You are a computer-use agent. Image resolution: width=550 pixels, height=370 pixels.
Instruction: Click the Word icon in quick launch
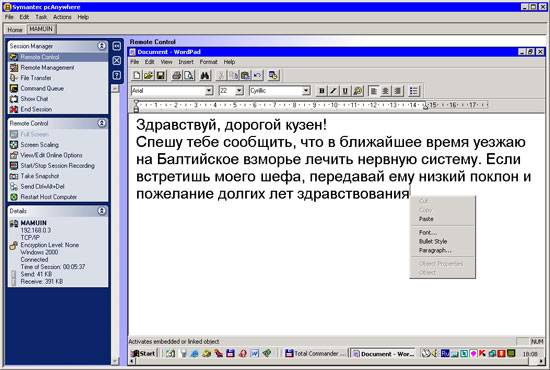[x=254, y=353]
